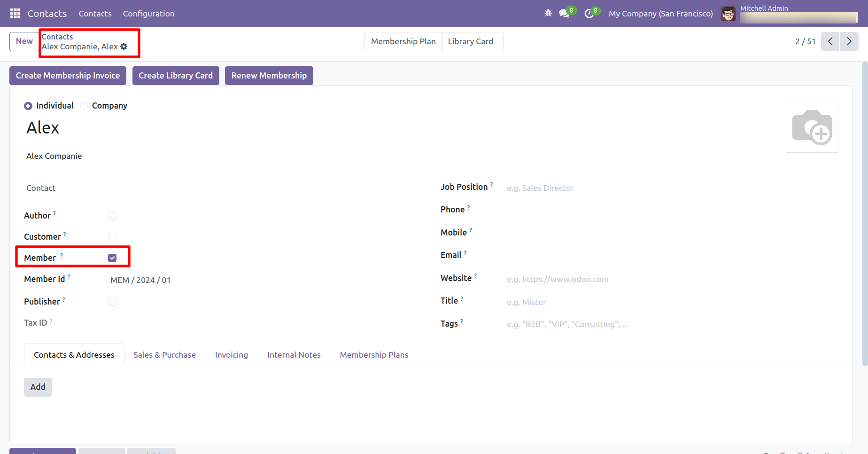The image size is (868, 454).
Task: Select the Company radio option
Action: coord(84,106)
